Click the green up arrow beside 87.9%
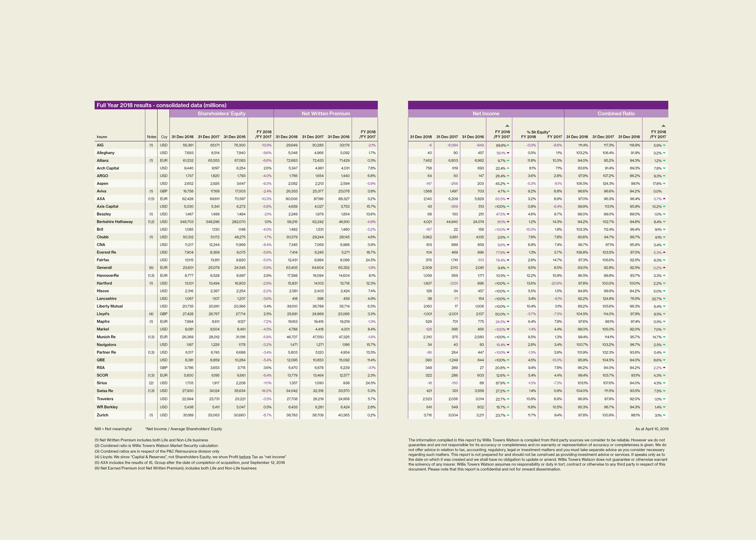 pos(508,383)
